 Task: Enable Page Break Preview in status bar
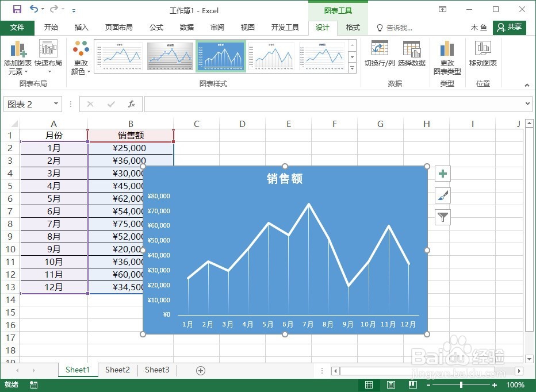(x=412, y=385)
